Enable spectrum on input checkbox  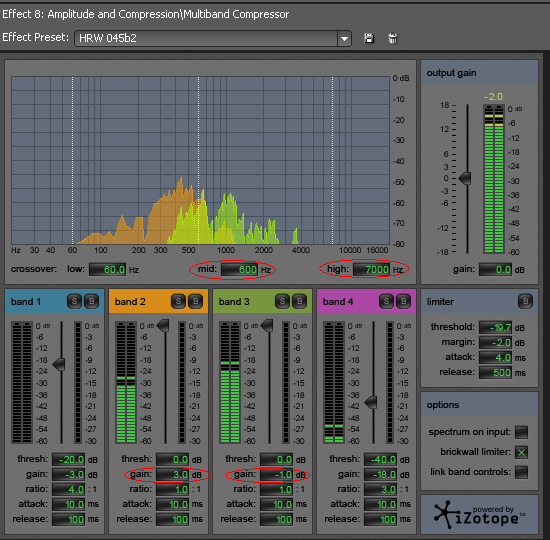tap(521, 432)
